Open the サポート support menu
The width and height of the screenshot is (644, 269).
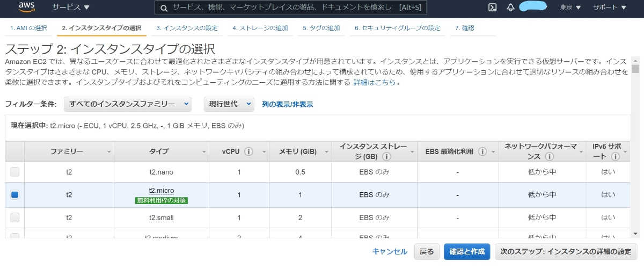(610, 8)
